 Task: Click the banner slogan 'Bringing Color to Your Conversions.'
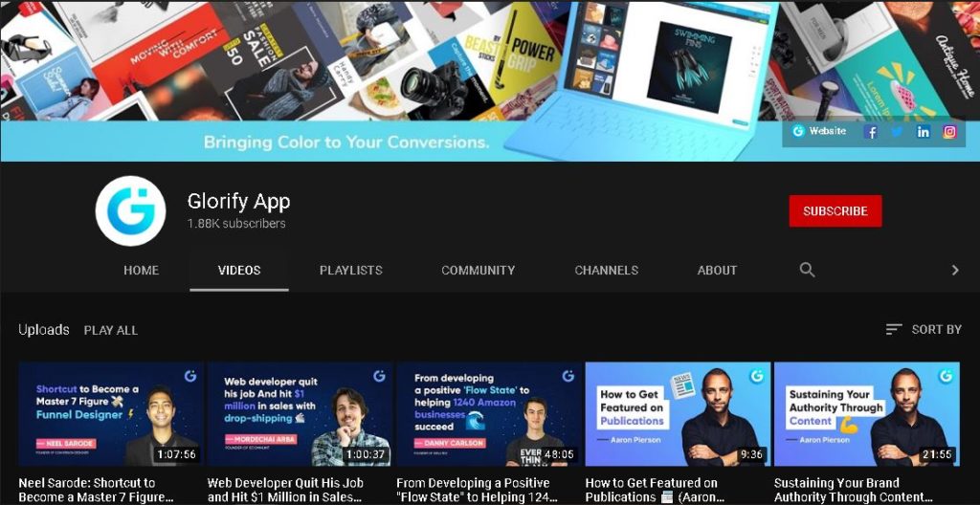[x=346, y=143]
